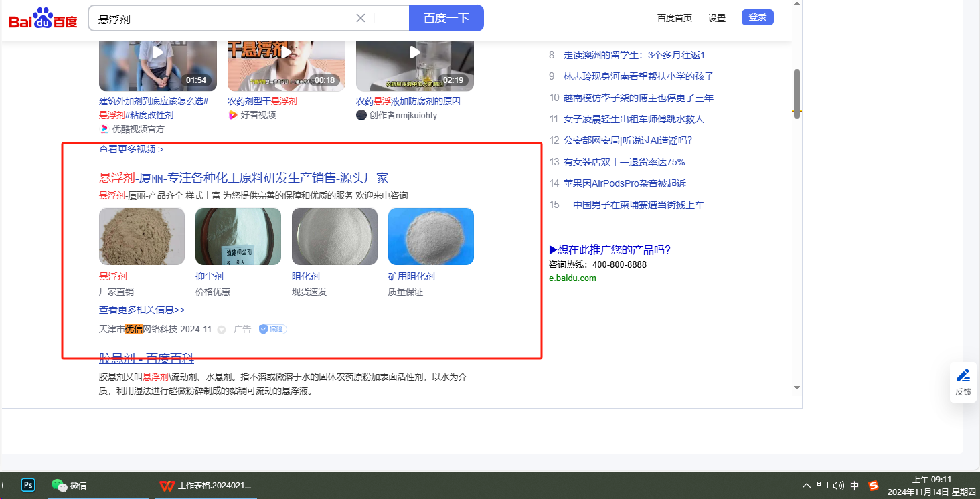Click the 阻化剂 product name link
This screenshot has width=980, height=499.
point(306,276)
